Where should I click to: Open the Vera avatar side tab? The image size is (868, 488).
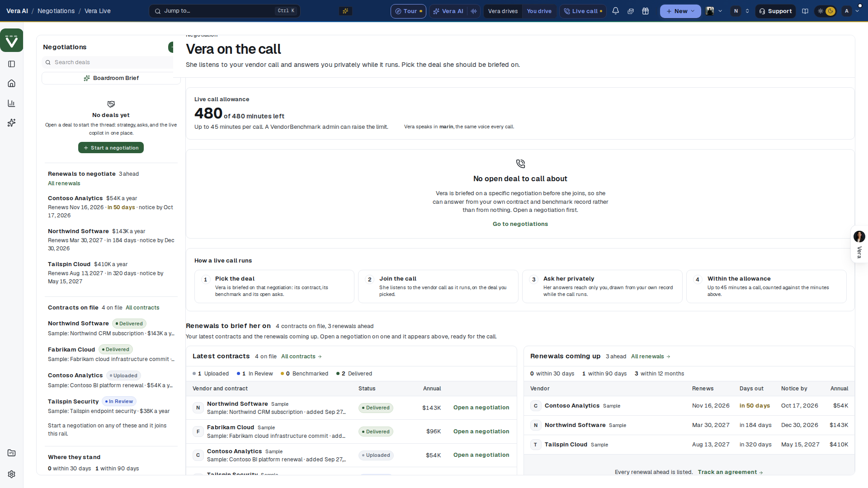859,244
